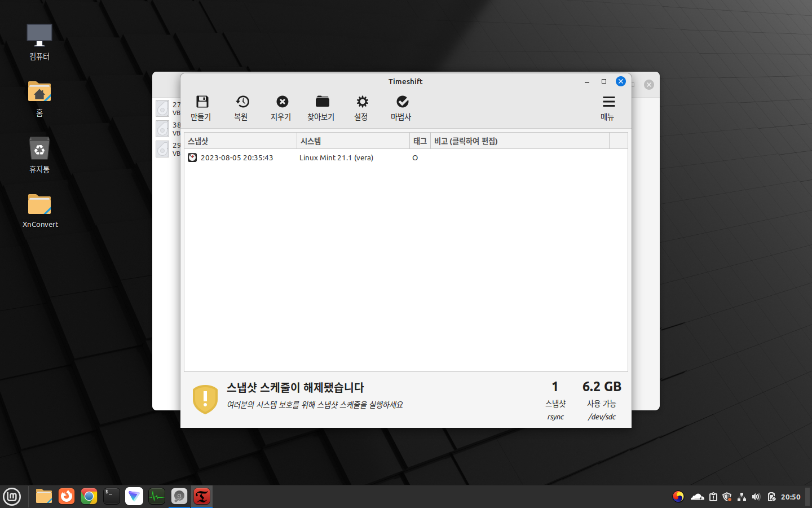The height and width of the screenshot is (508, 812).
Task: Click the 6.2 GB available space value
Action: 602,387
